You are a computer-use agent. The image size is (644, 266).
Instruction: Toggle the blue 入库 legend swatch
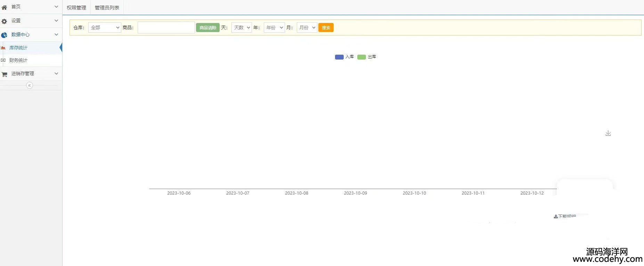[339, 57]
